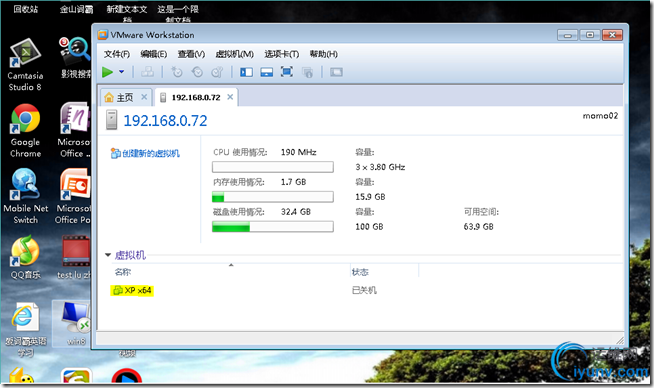Screen dimensions: 654x388
Task: Click the 100 GB disk capacity value
Action: coord(369,227)
